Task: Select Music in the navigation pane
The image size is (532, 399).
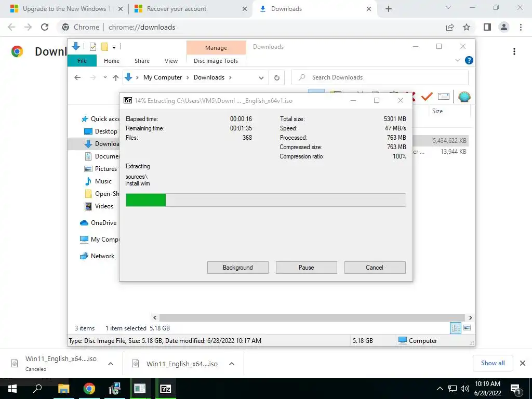Action: 98,181
